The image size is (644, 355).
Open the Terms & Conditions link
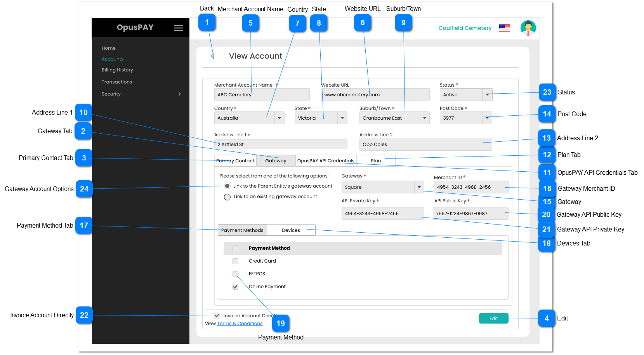coord(240,324)
